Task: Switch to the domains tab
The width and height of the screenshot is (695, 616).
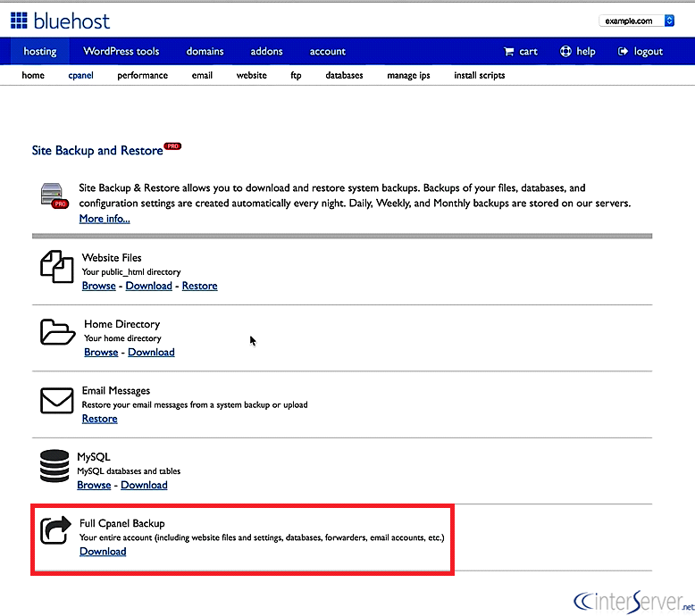Action: [205, 51]
